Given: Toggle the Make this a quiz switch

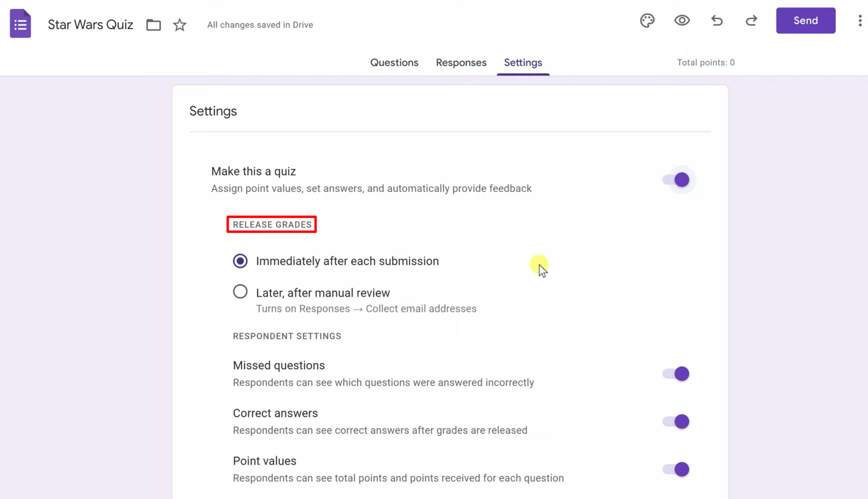Looking at the screenshot, I should (676, 180).
